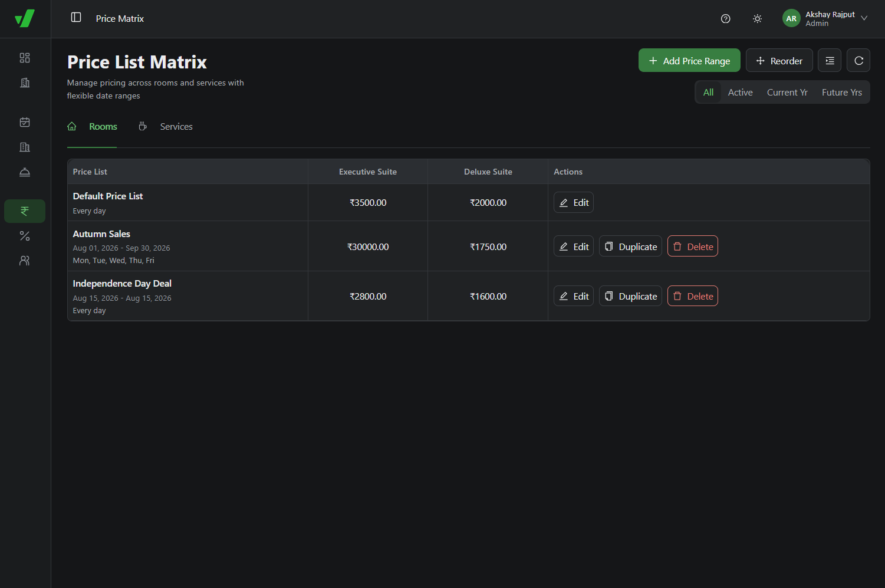Click the green checkmark app logo
885x588 pixels.
[25, 18]
